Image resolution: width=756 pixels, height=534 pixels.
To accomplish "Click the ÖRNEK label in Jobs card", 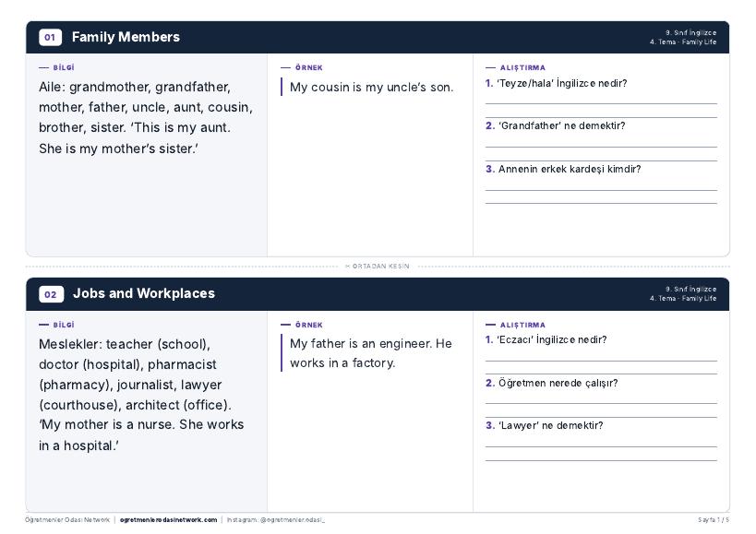I will coord(308,325).
